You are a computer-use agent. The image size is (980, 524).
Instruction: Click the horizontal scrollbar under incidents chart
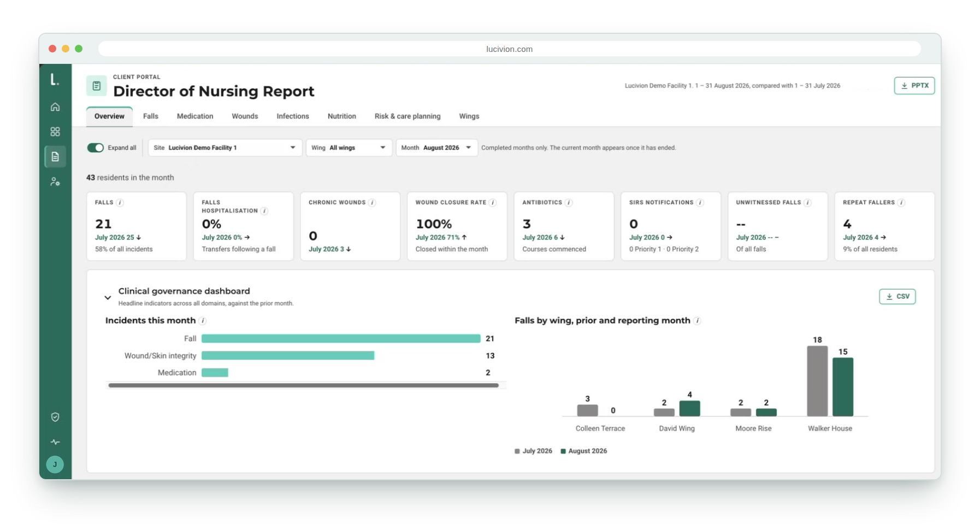(303, 385)
